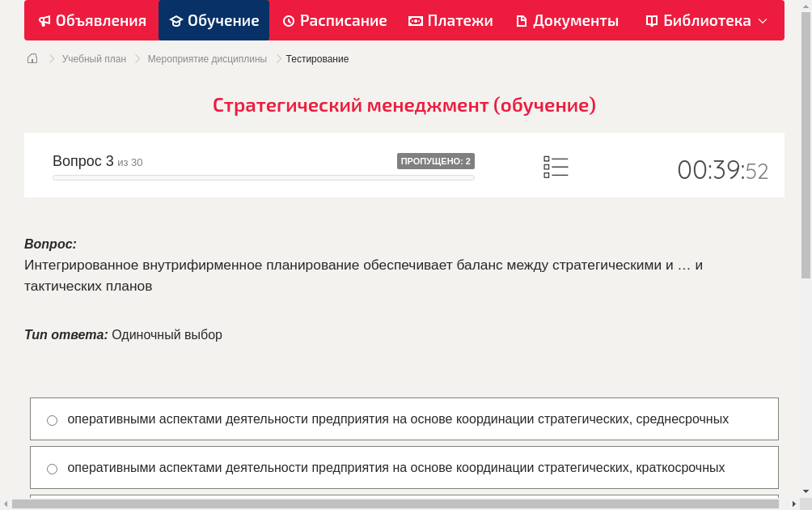
Task: Click the question progress bar
Action: coord(263,177)
